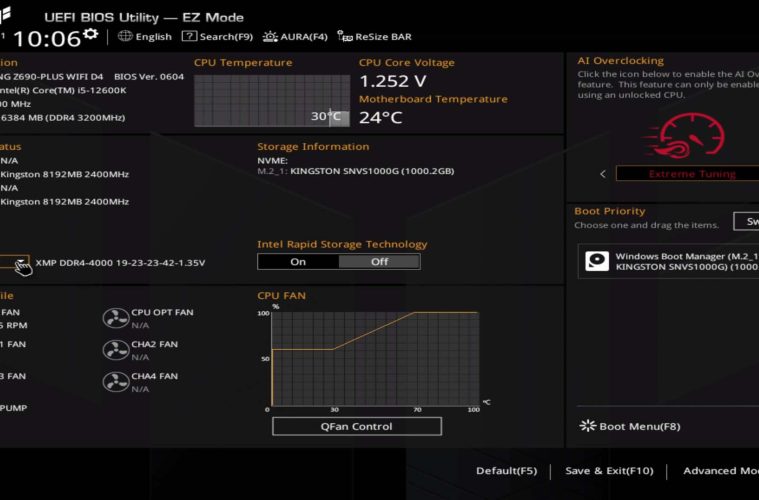Click the Storage Information heading
Image resolution: width=759 pixels, height=500 pixels.
pyautogui.click(x=313, y=147)
